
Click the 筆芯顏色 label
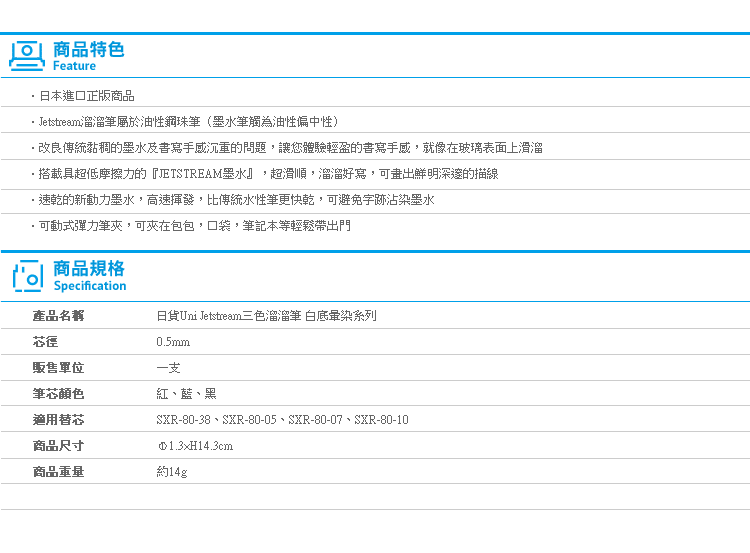pyautogui.click(x=58, y=394)
